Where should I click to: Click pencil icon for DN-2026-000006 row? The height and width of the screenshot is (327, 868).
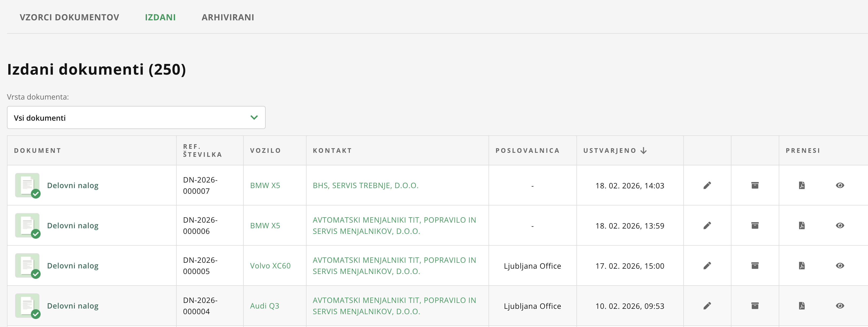coord(707,225)
